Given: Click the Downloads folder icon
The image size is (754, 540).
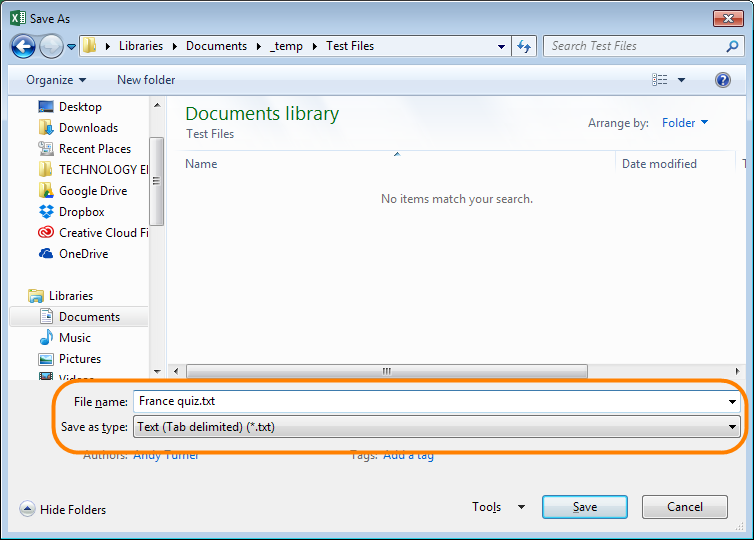Looking at the screenshot, I should coord(46,127).
